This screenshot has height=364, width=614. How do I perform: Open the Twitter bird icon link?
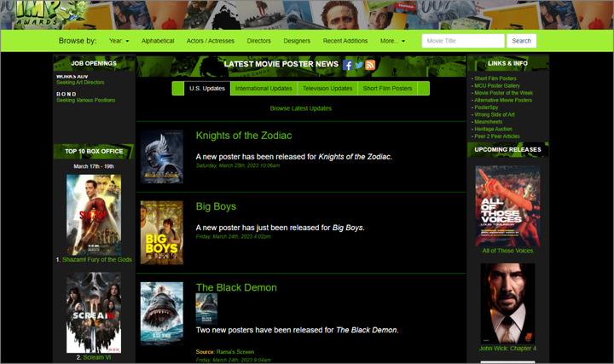point(359,65)
